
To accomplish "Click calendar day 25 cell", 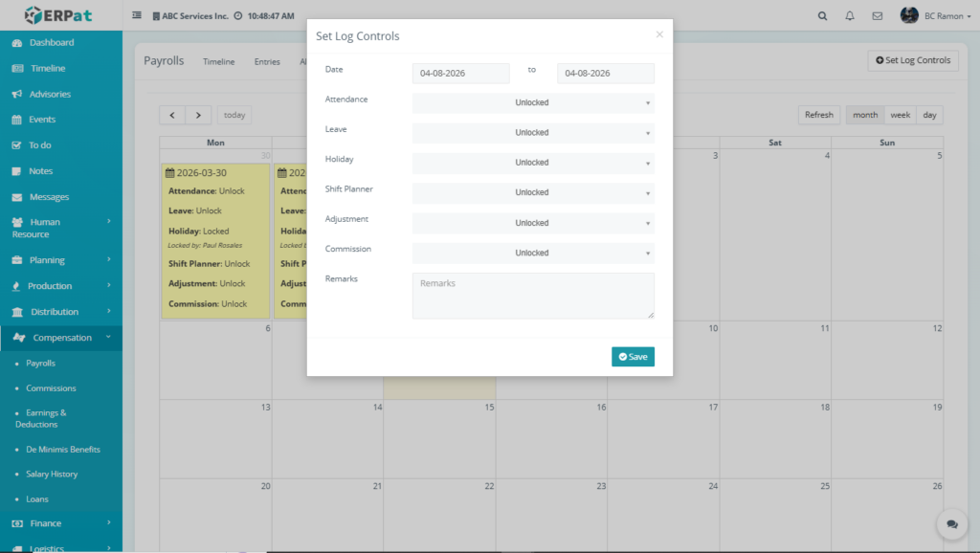I will click(775, 515).
